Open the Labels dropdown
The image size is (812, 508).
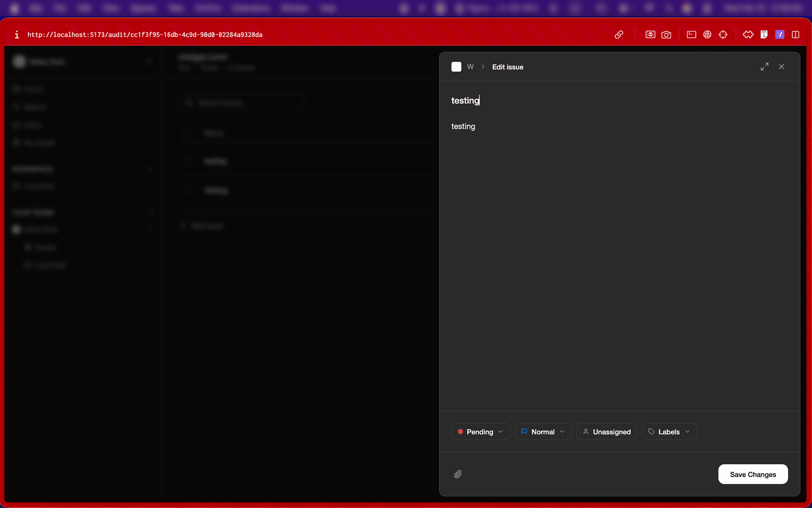point(669,432)
